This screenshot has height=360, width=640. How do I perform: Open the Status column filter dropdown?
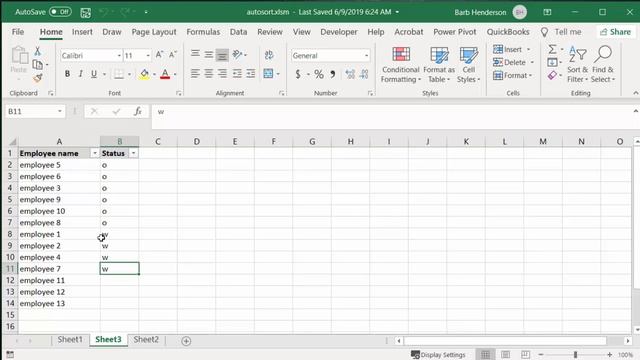pyautogui.click(x=133, y=153)
